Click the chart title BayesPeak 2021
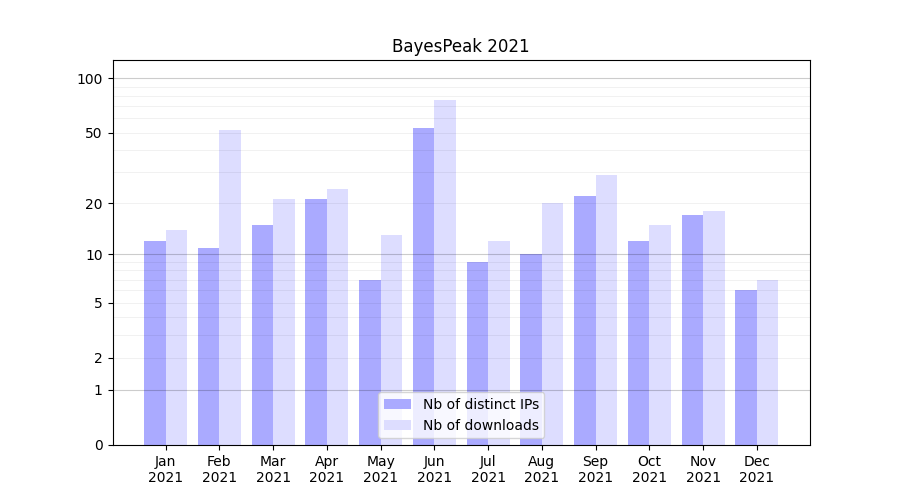Image resolution: width=900 pixels, height=500 pixels. pyautogui.click(x=460, y=46)
